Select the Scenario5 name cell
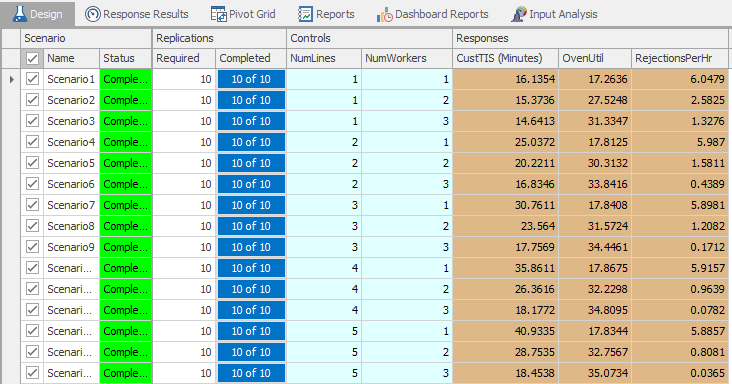 (x=71, y=163)
